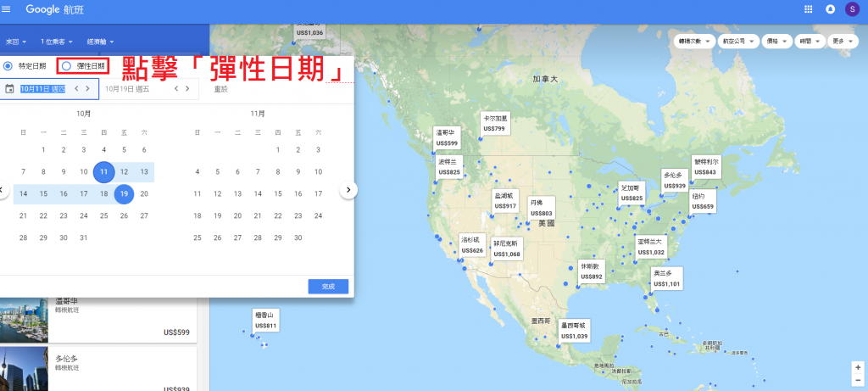Open the 航空公司 airlines filter
This screenshot has width=868, height=391.
pos(738,42)
